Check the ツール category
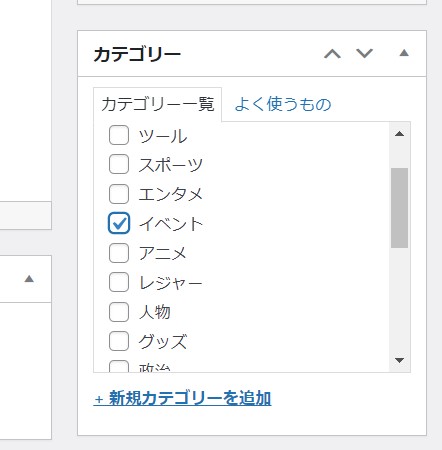This screenshot has height=450, width=442. click(119, 135)
